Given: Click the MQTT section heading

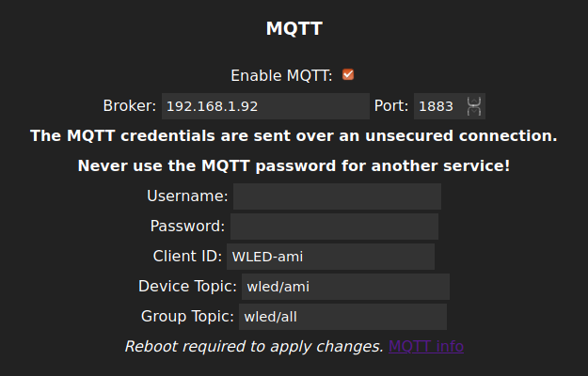Looking at the screenshot, I should [294, 28].
